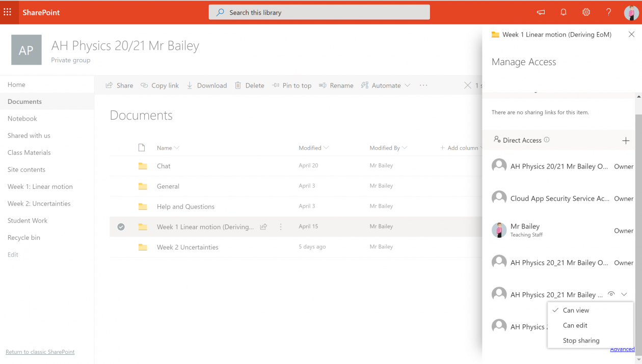Open the Help and Questions folder name
Viewport: 642px width, 364px height.
coord(185,207)
